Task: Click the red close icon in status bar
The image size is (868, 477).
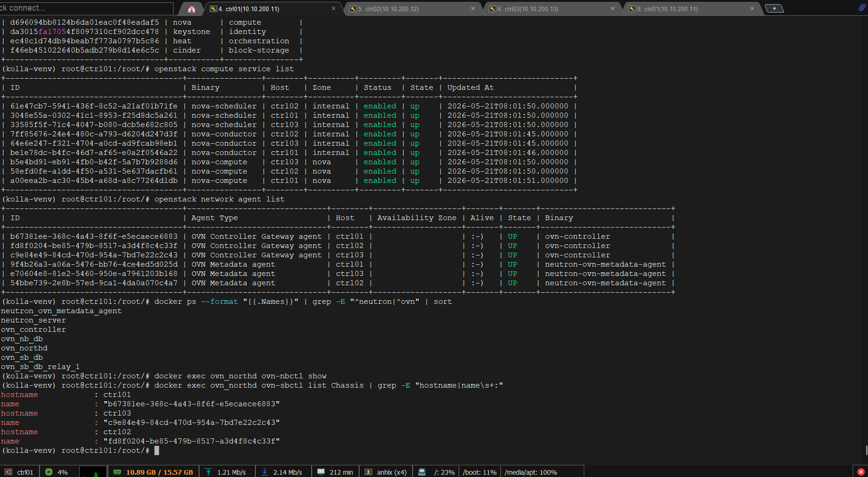Action: 861,472
